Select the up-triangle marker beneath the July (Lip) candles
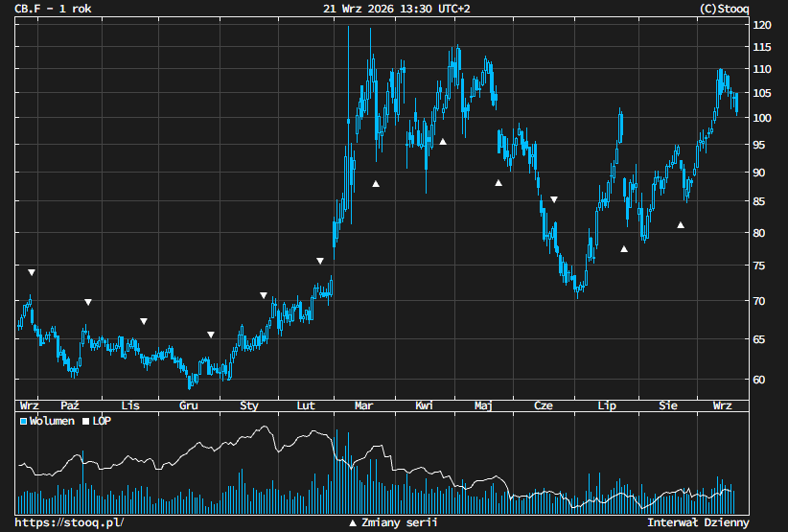Viewport: 788px width, 532px height. (624, 248)
